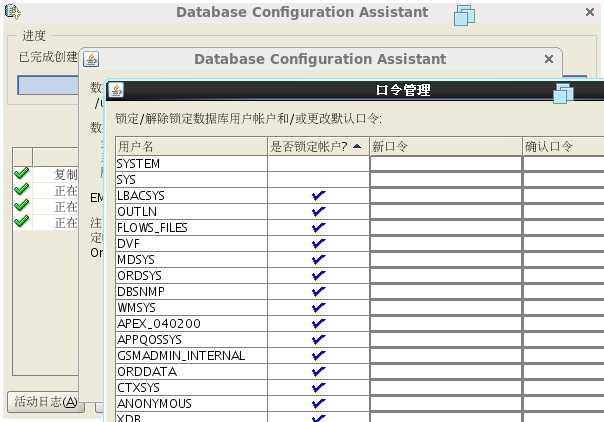Select the MDSYS user name cell
Image resolution: width=604 pixels, height=422 pixels.
click(191, 260)
